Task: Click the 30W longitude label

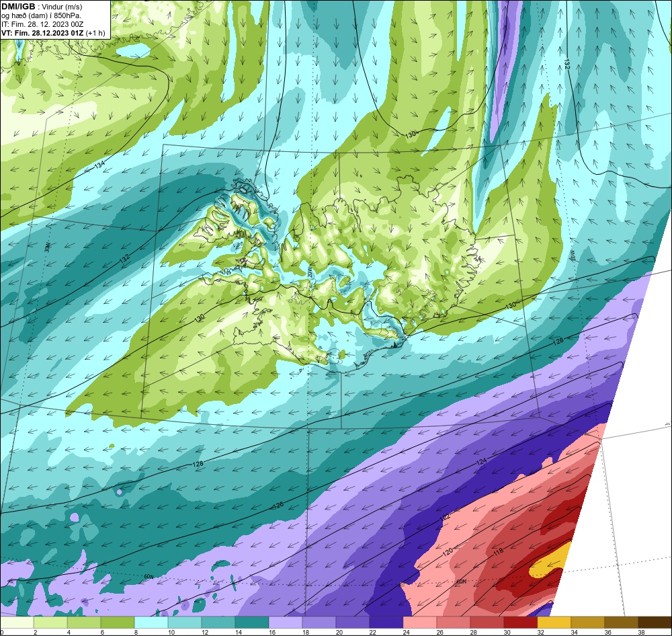Action: point(48,247)
